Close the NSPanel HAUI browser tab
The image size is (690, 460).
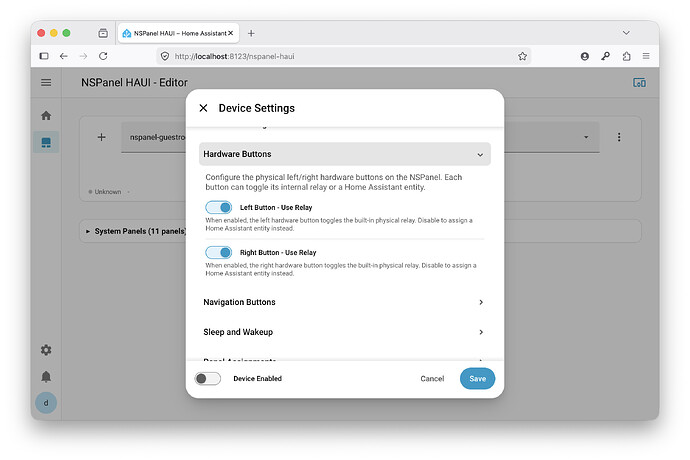coord(231,33)
